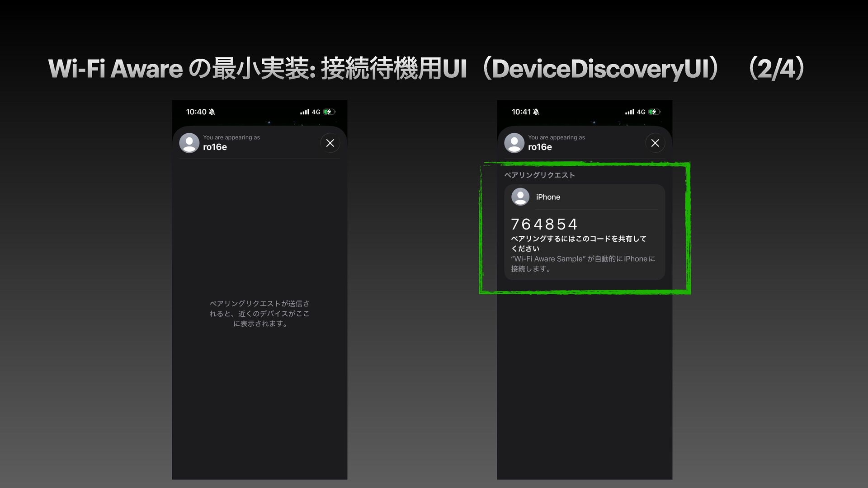Tap the iPhone device avatar icon
This screenshot has height=488, width=868.
tap(520, 197)
